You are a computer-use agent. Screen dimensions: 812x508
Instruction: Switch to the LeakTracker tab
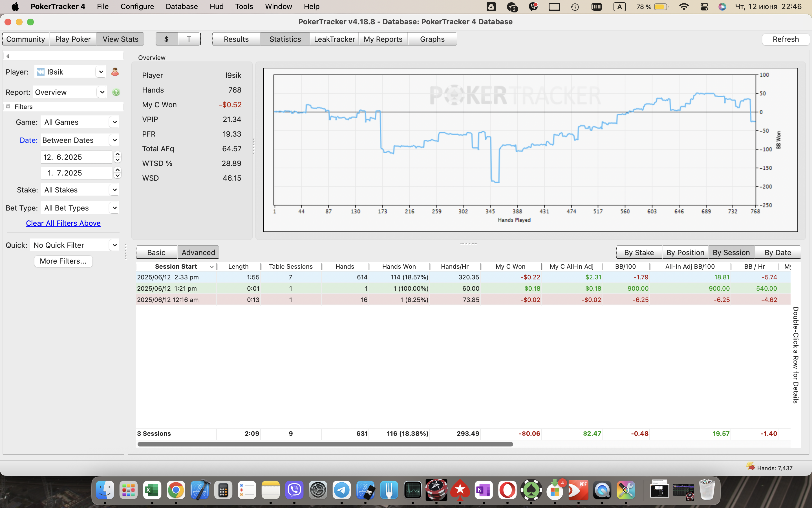point(334,39)
